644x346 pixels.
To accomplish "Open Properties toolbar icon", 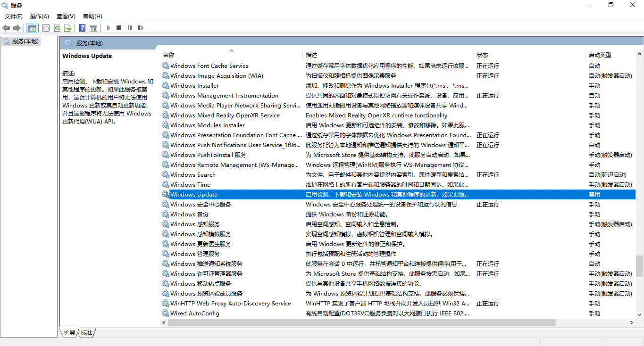I will tap(46, 28).
